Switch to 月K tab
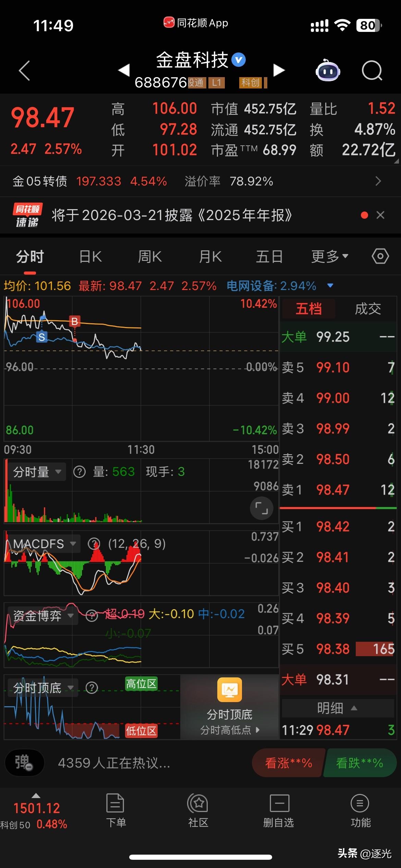Viewport: 401px width, 868px height. tap(210, 256)
